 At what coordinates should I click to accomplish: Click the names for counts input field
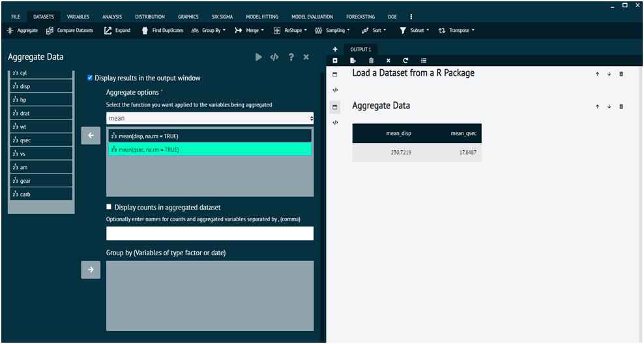click(210, 234)
